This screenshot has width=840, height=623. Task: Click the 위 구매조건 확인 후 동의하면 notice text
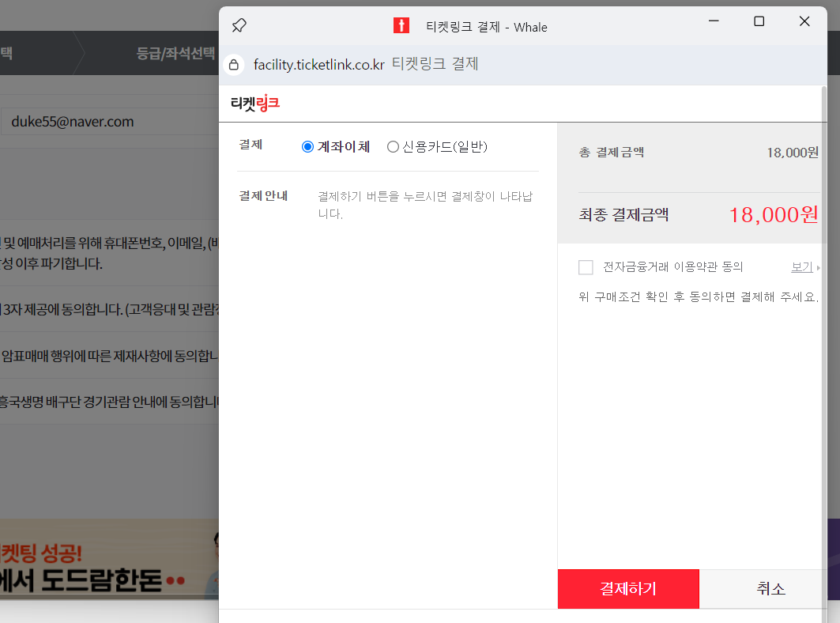click(699, 296)
